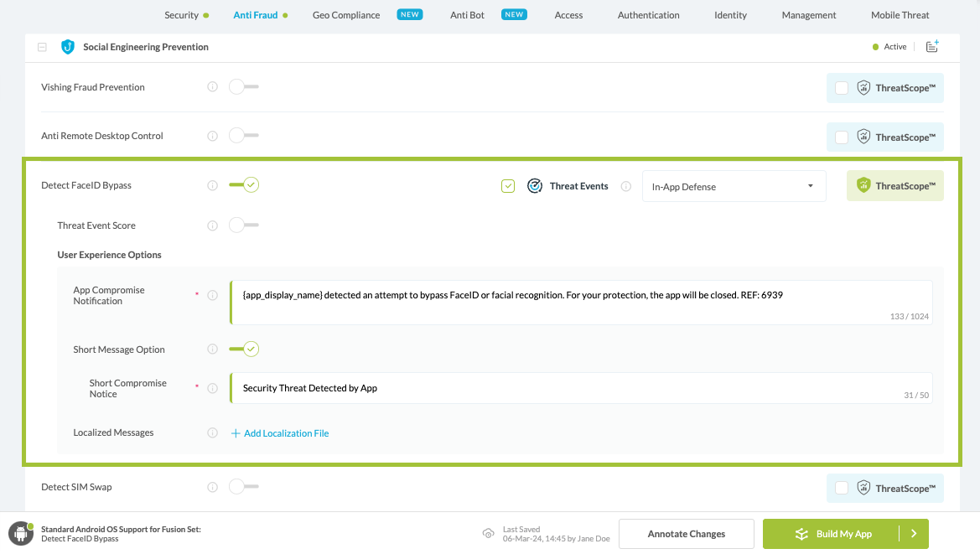
Task: Click info icon next to Vishing Fraud Prevention
Action: (x=212, y=87)
